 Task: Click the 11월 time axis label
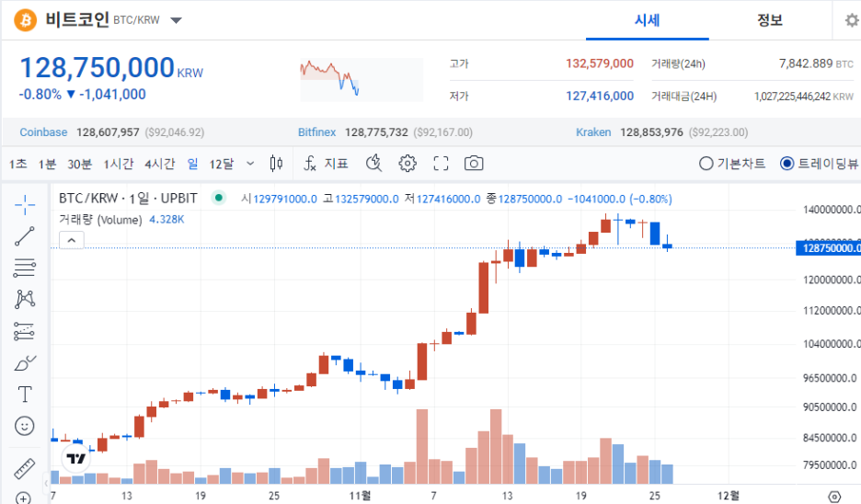click(360, 496)
